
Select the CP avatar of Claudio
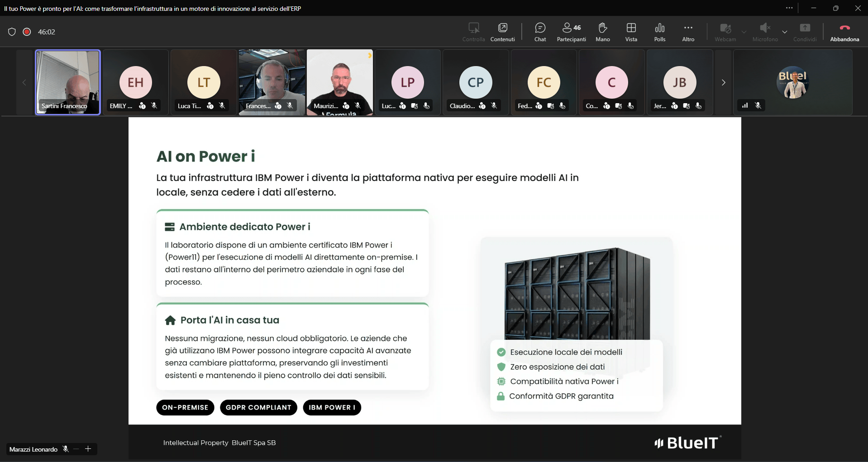476,82
